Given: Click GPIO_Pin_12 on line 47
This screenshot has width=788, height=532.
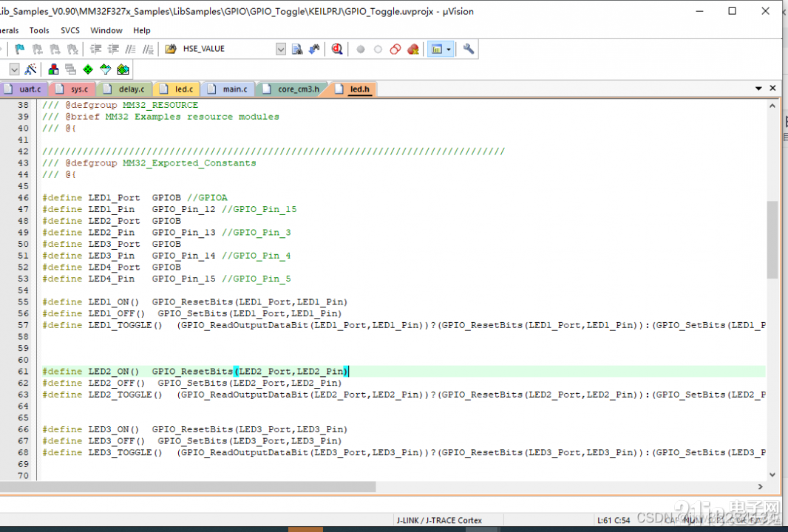Looking at the screenshot, I should tap(183, 209).
